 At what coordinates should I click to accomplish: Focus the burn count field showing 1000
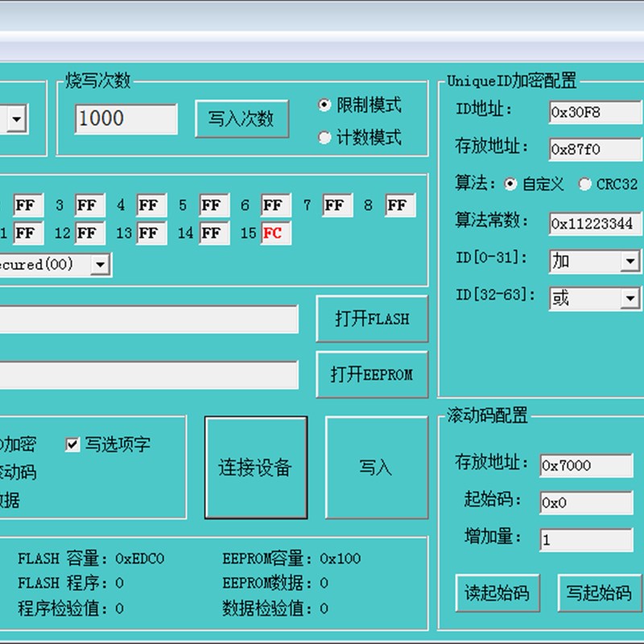pos(126,119)
